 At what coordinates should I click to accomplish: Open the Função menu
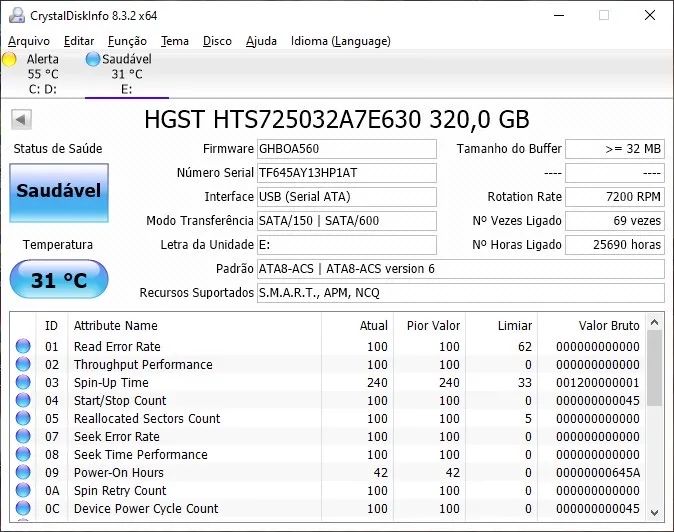[127, 41]
